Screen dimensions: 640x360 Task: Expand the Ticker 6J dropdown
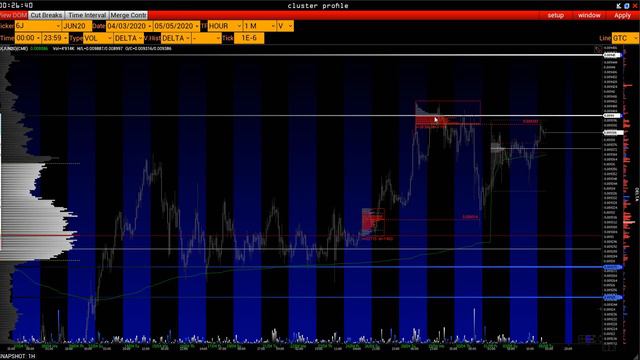pyautogui.click(x=38, y=26)
